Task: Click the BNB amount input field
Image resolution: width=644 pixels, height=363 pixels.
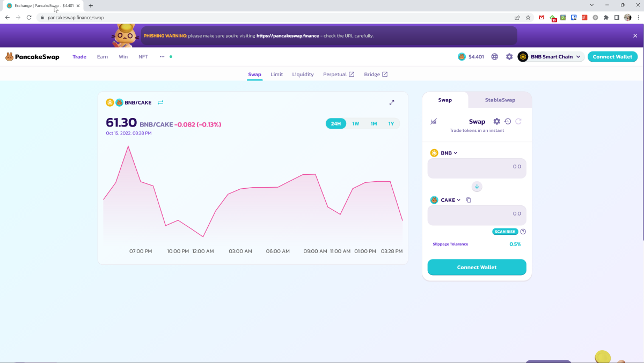Action: point(477,168)
